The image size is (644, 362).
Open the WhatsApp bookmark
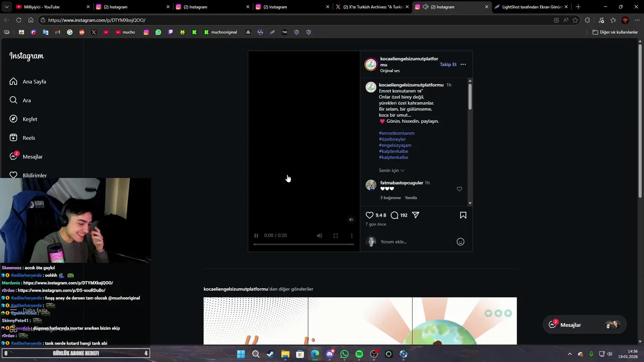158,32
